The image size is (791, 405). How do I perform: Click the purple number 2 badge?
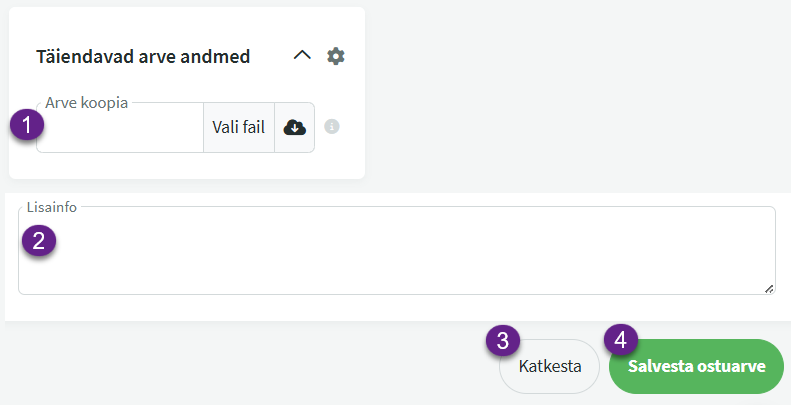pos(40,240)
